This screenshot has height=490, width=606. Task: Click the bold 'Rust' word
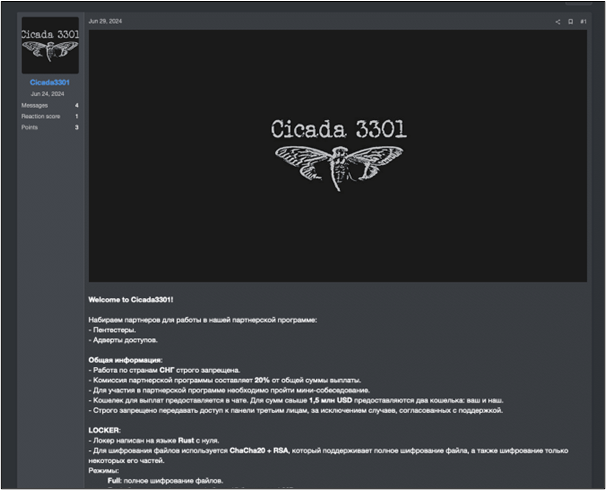tap(186, 441)
